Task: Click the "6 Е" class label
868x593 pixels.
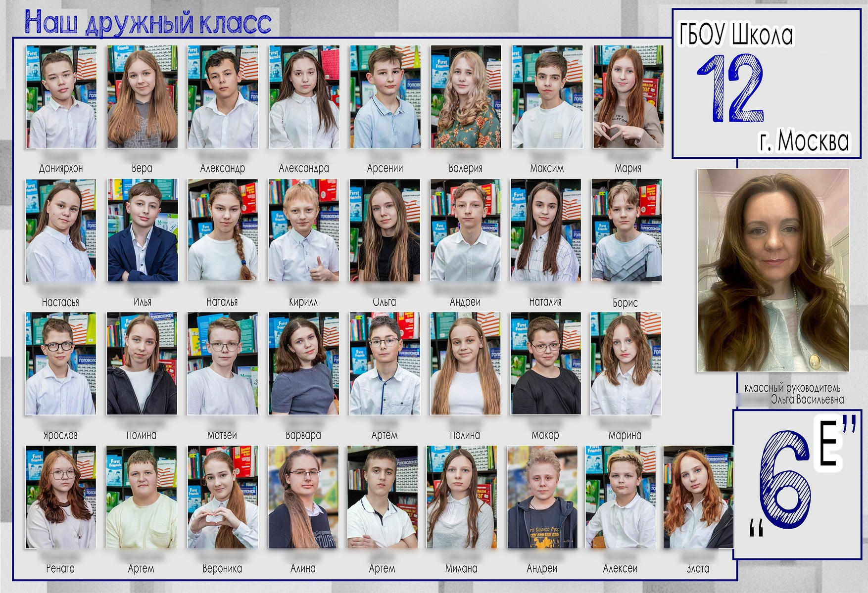Action: pyautogui.click(x=797, y=482)
